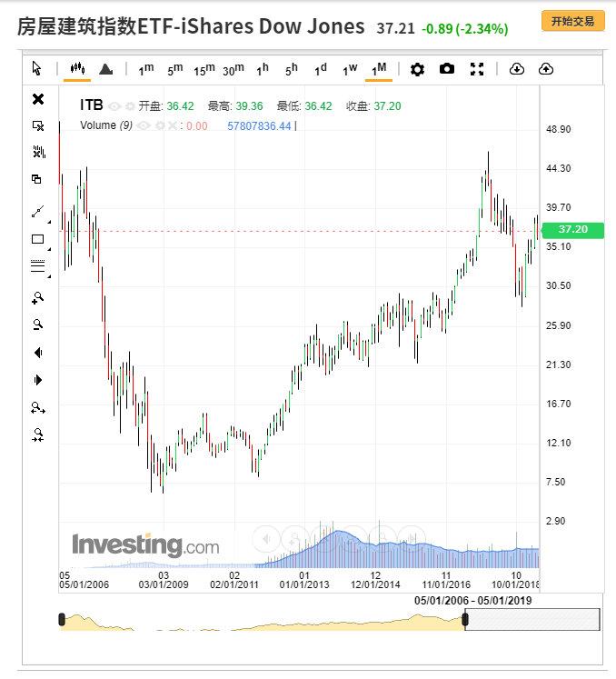Click the 最高: 39.36 high value

[x=235, y=106]
